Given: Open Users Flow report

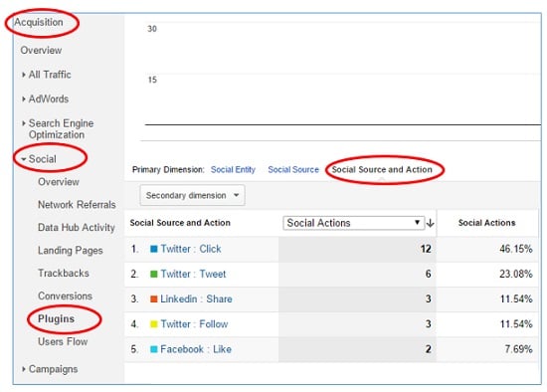Looking at the screenshot, I should point(63,341).
